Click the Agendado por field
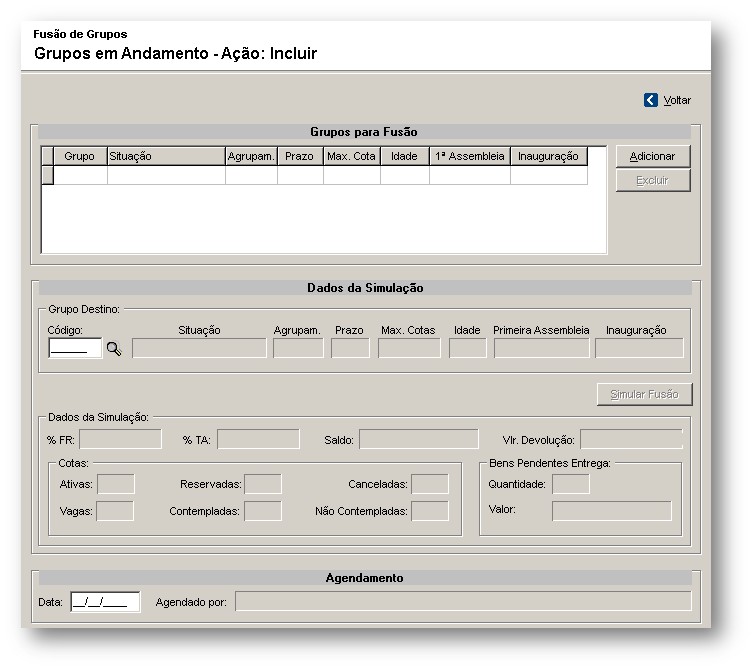 point(463,601)
